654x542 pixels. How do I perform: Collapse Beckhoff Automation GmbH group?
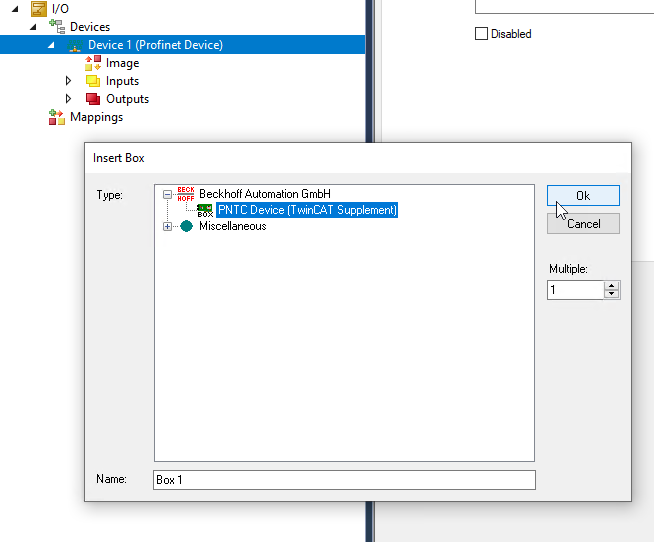(167, 194)
